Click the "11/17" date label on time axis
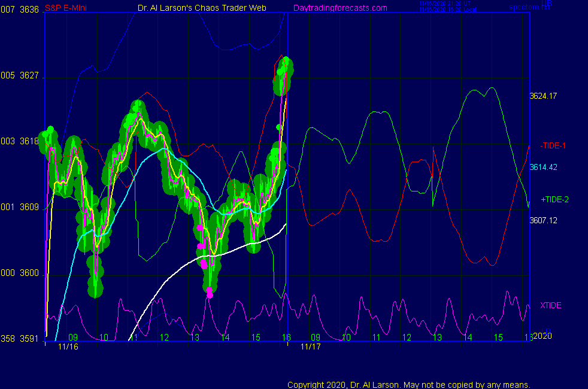The image size is (588, 389). tap(311, 347)
